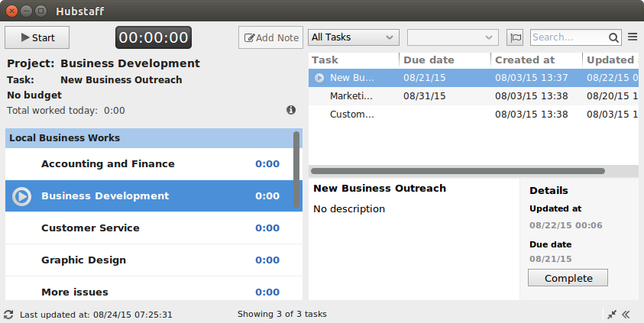The width and height of the screenshot is (644, 323).
Task: Click play icon next to New Bu... task
Action: (319, 78)
